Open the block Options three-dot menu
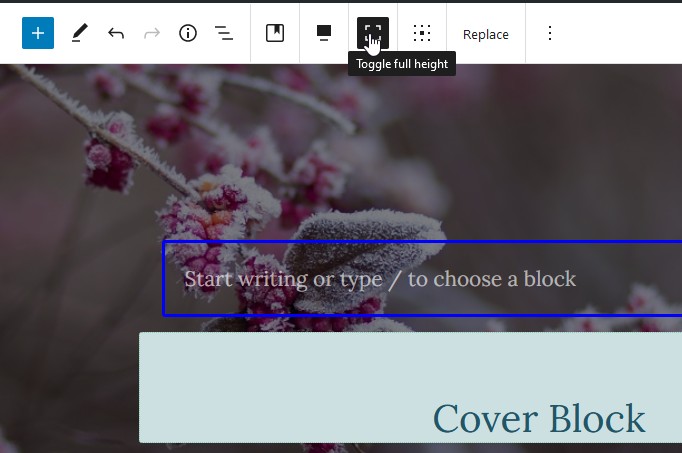Screen dimensions: 682x453 [x=549, y=33]
